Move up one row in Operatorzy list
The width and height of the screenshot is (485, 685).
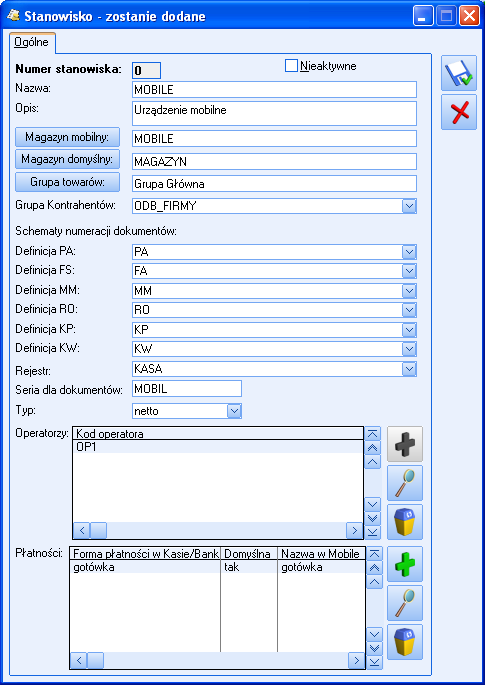pyautogui.click(x=372, y=461)
